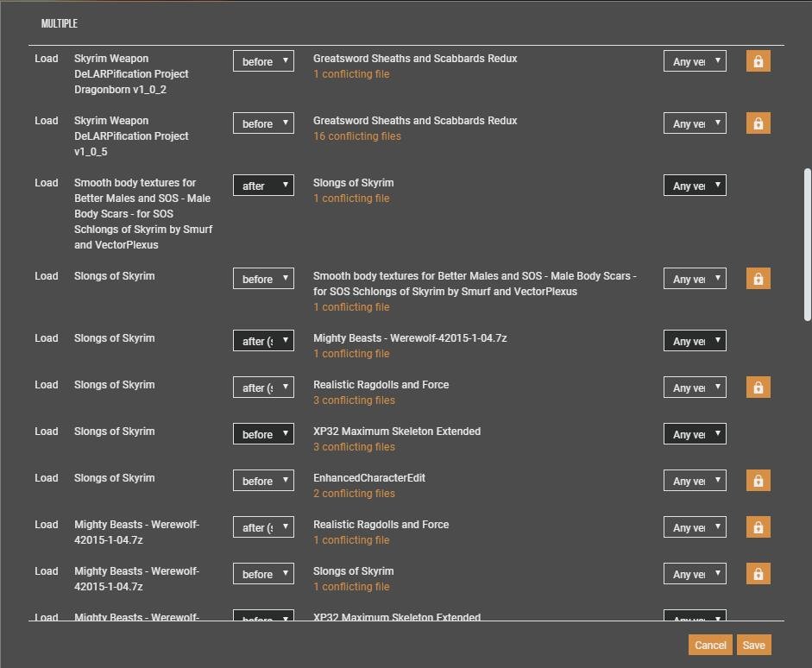Open version dropdown for Slongs after Mighty Beasts row
Image resolution: width=812 pixels, height=668 pixels.
click(x=695, y=341)
